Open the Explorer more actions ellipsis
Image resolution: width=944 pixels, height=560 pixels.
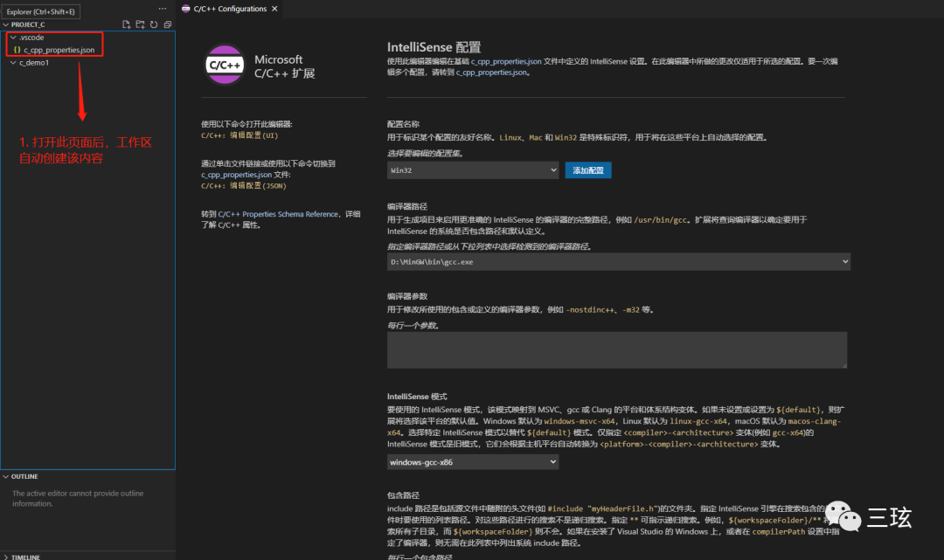point(162,8)
